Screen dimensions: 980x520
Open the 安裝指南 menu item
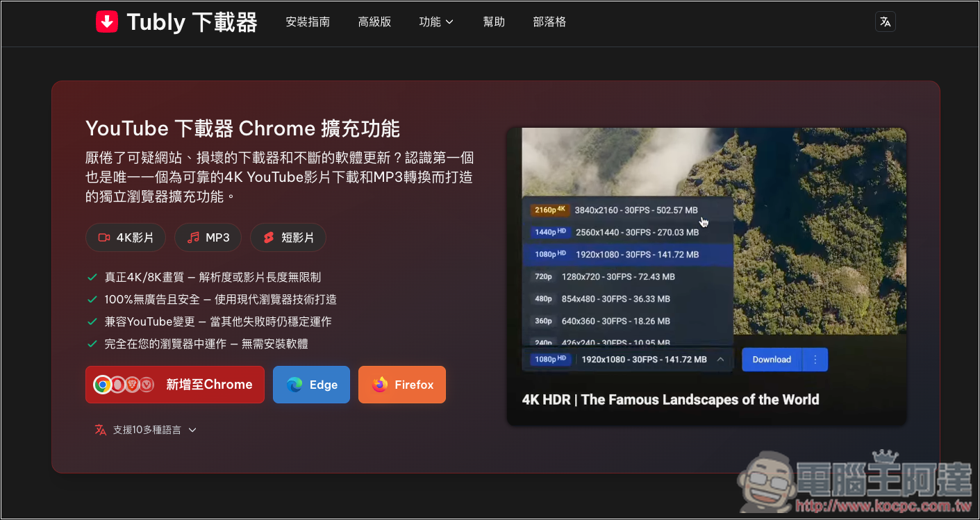308,22
